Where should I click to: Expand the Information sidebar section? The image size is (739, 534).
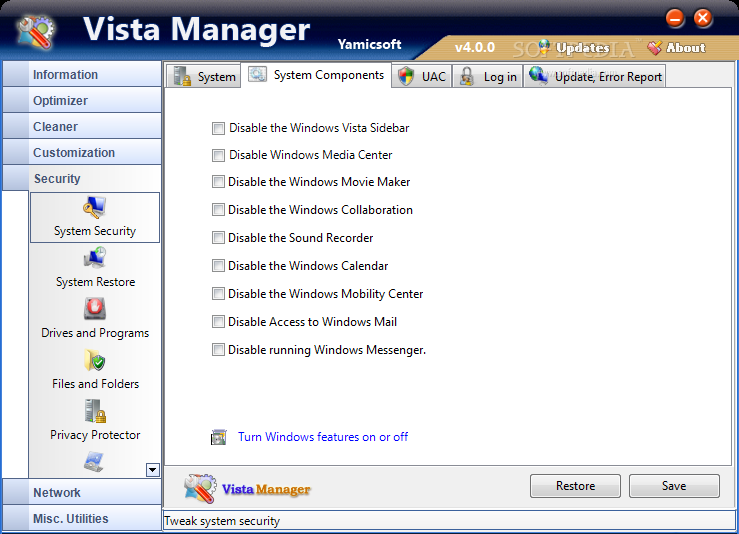[x=82, y=74]
